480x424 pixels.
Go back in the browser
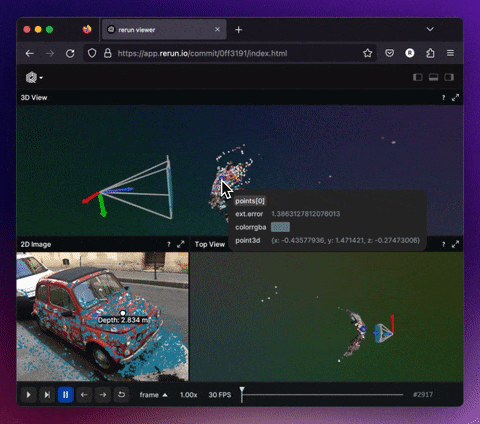pyautogui.click(x=30, y=53)
